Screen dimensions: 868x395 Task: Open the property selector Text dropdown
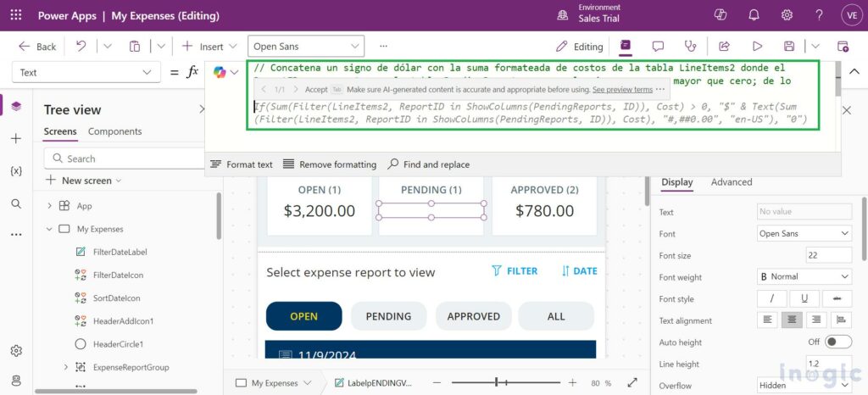86,73
